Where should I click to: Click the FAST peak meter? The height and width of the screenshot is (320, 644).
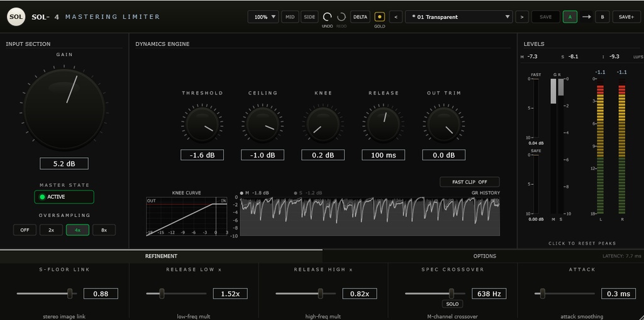pyautogui.click(x=536, y=108)
